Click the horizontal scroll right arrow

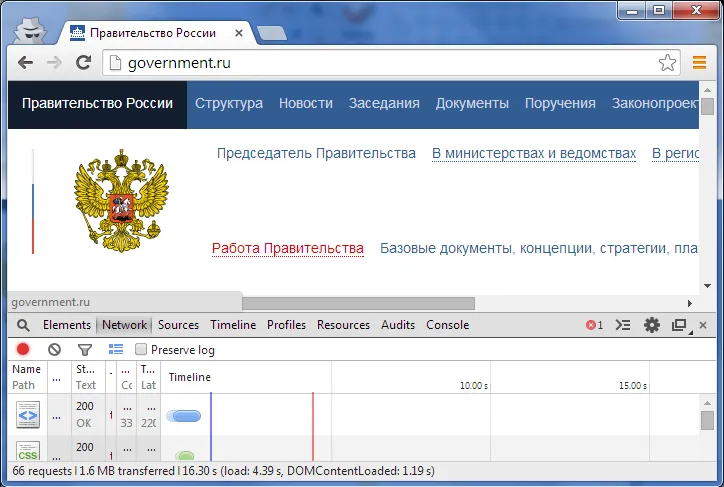tap(689, 303)
